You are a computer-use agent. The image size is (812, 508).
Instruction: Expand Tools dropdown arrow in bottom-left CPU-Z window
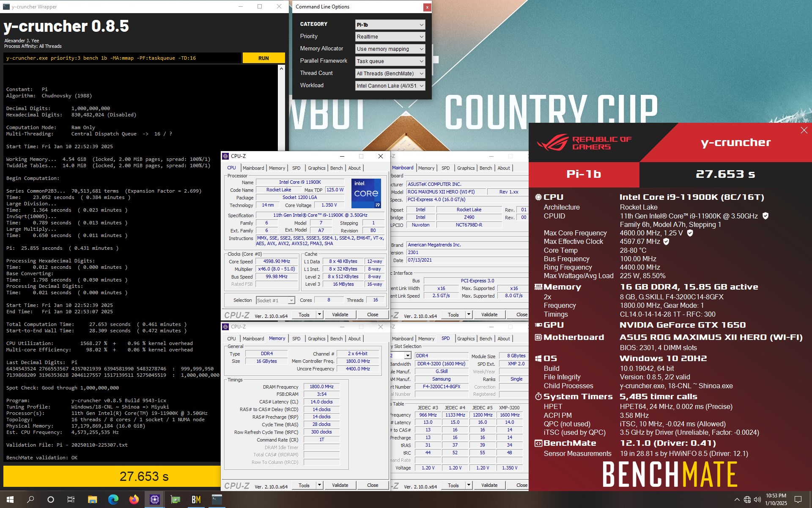coord(319,485)
